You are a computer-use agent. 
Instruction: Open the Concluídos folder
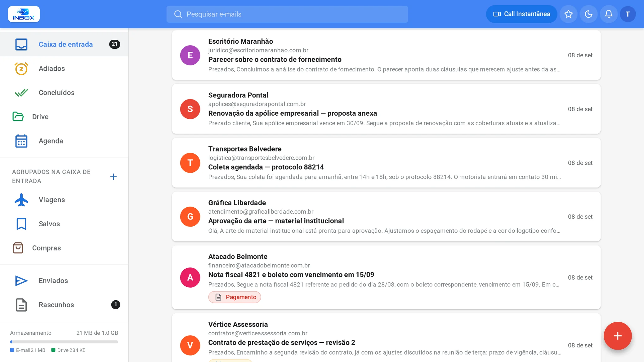(64, 93)
